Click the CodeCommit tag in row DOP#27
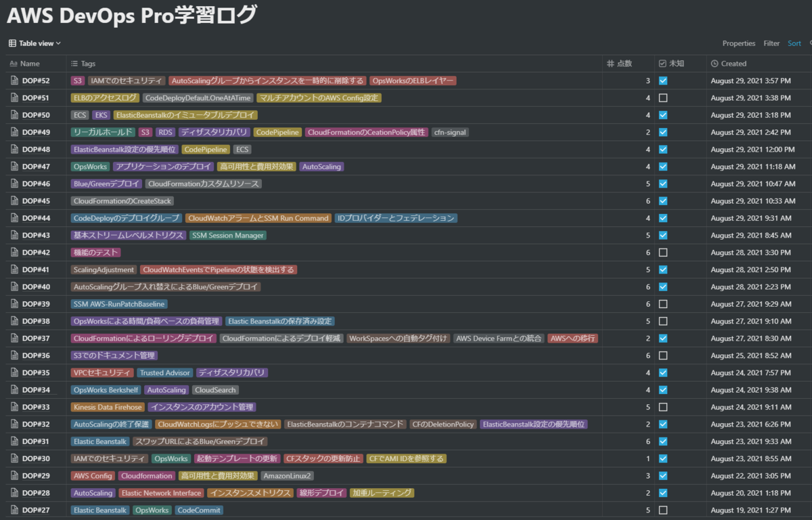Screen dimensions: 812x520 click(x=198, y=510)
